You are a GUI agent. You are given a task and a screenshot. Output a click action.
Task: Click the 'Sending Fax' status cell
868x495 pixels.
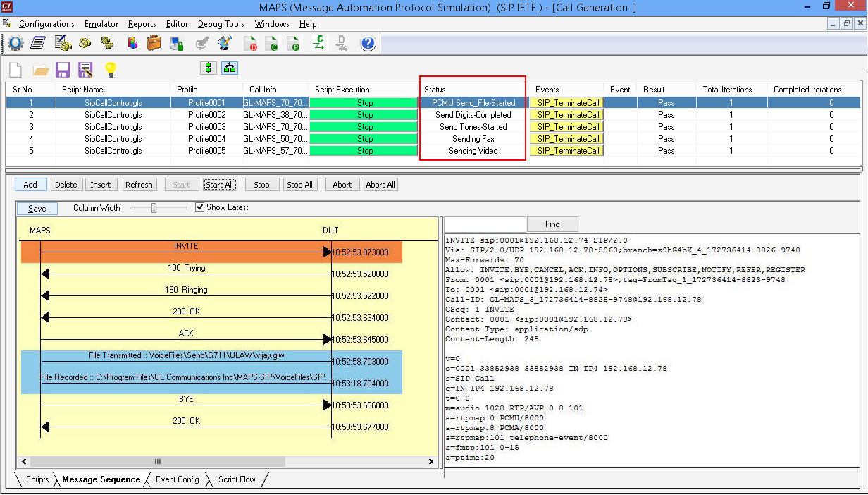473,139
